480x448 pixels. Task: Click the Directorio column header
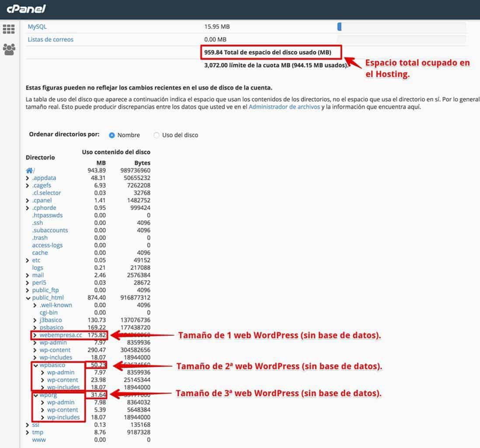tap(40, 157)
